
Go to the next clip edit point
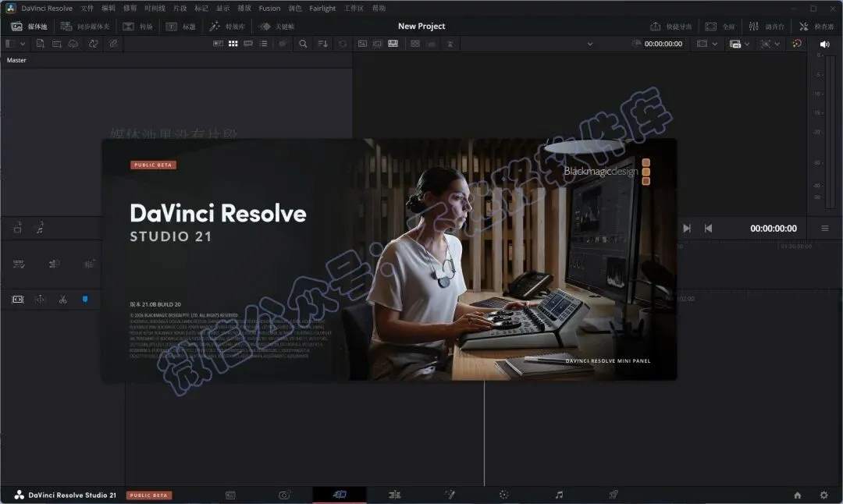coord(687,229)
